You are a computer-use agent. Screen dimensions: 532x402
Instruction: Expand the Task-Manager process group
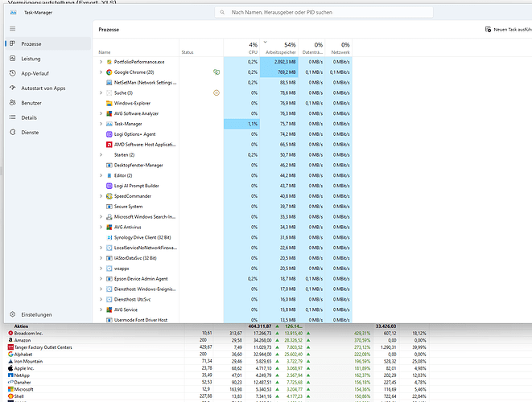coord(101,124)
